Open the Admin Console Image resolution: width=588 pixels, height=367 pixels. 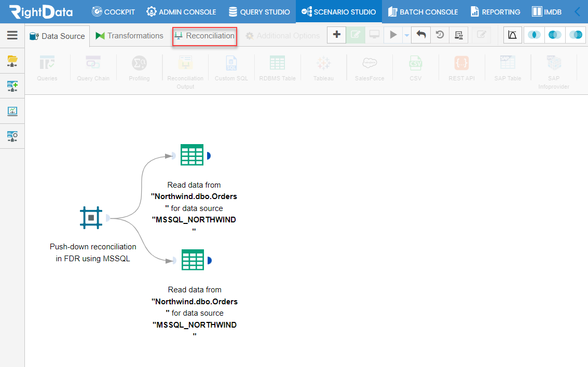point(181,11)
